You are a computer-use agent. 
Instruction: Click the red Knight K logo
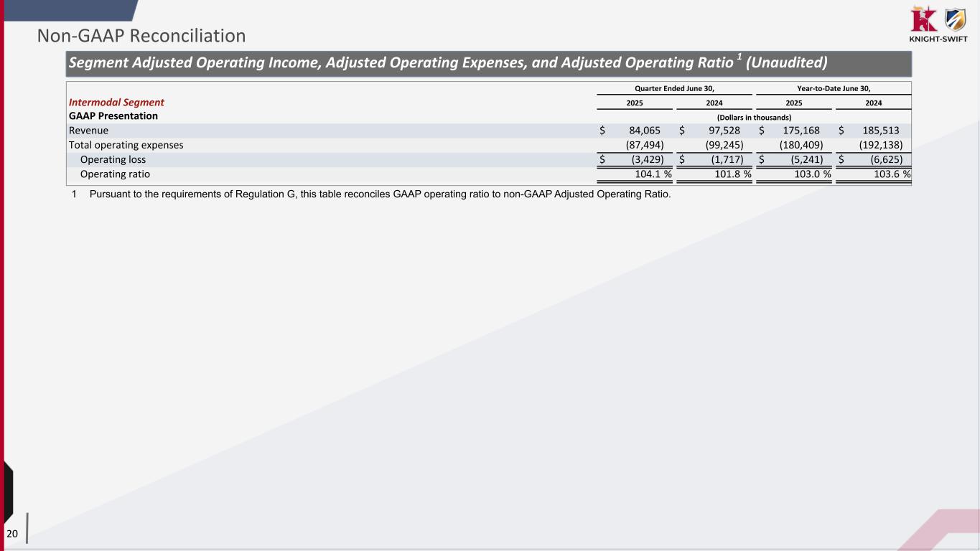[x=923, y=19]
